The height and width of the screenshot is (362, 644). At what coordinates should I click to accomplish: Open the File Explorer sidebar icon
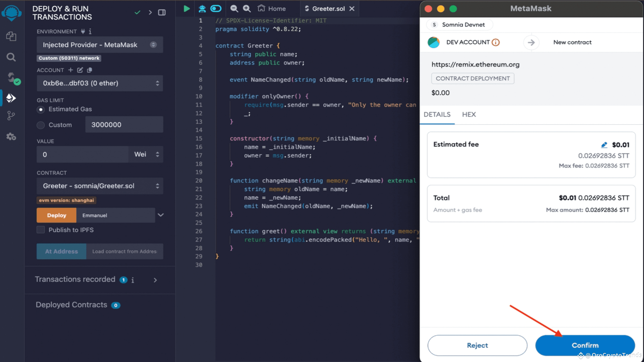[x=11, y=36]
